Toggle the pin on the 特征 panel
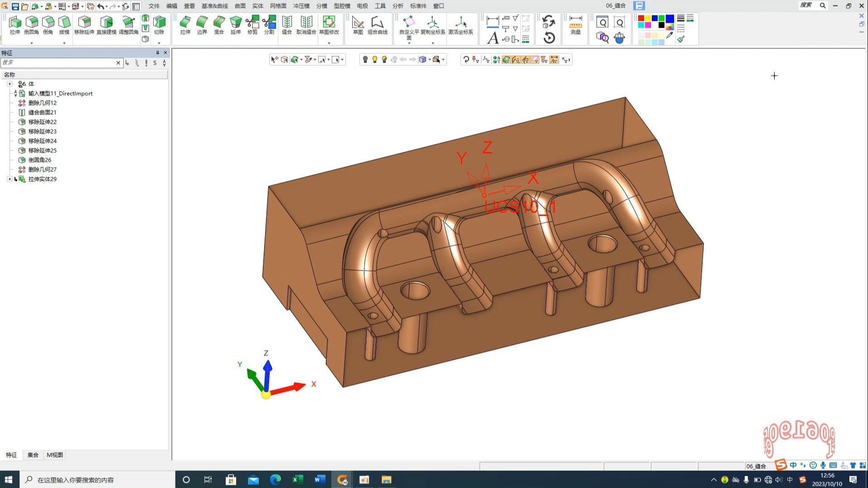 click(158, 53)
